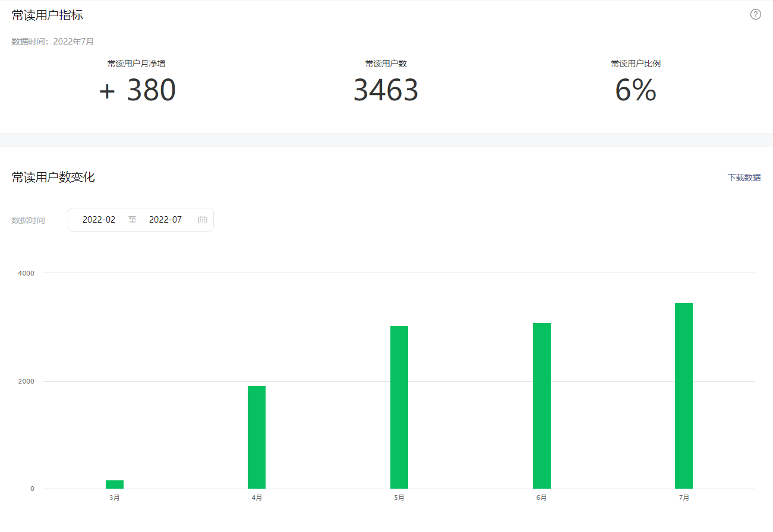Screen dimensions: 773x532
Task: Click the June (6月) bar in chart
Action: 542,406
